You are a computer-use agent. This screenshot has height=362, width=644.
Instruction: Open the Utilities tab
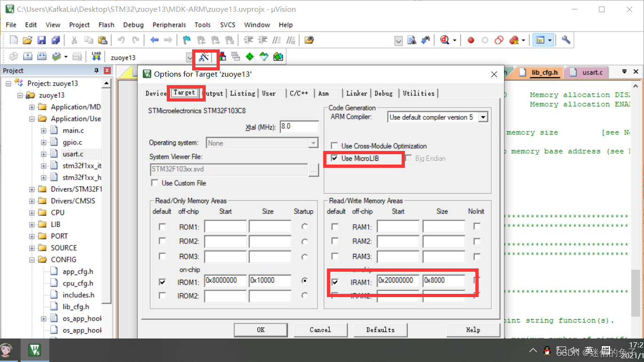[x=419, y=93]
